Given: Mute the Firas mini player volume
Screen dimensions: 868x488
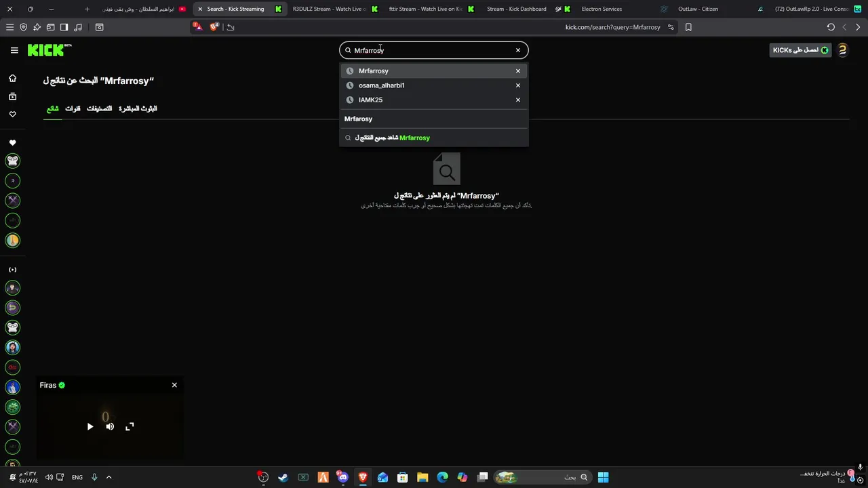Looking at the screenshot, I should tap(110, 426).
